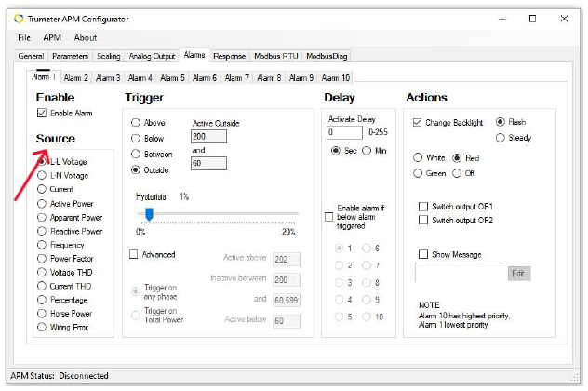Check Switch output OP2
This screenshot has width=588, height=391.
[x=423, y=220]
